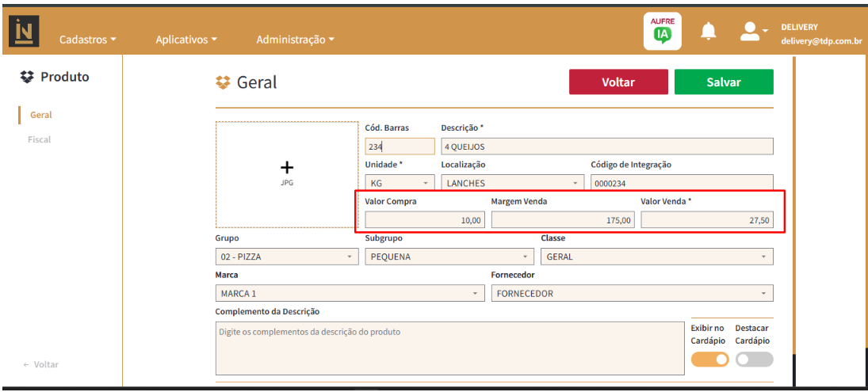This screenshot has width=868, height=392.
Task: Expand the Unidade KG dropdown
Action: click(x=400, y=183)
